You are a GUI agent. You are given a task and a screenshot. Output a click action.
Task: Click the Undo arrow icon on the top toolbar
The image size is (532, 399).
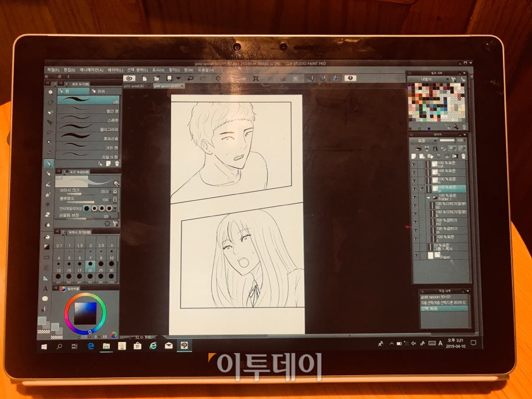pos(191,78)
